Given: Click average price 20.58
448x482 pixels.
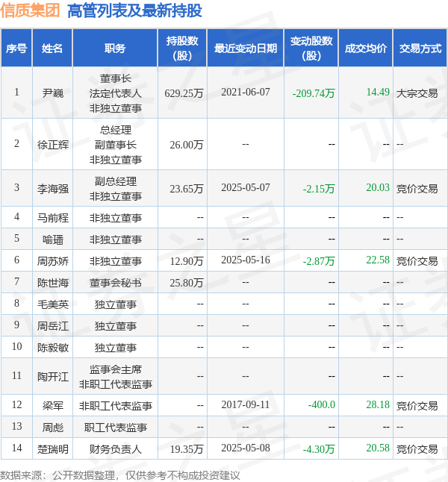Looking at the screenshot, I should (x=378, y=448).
